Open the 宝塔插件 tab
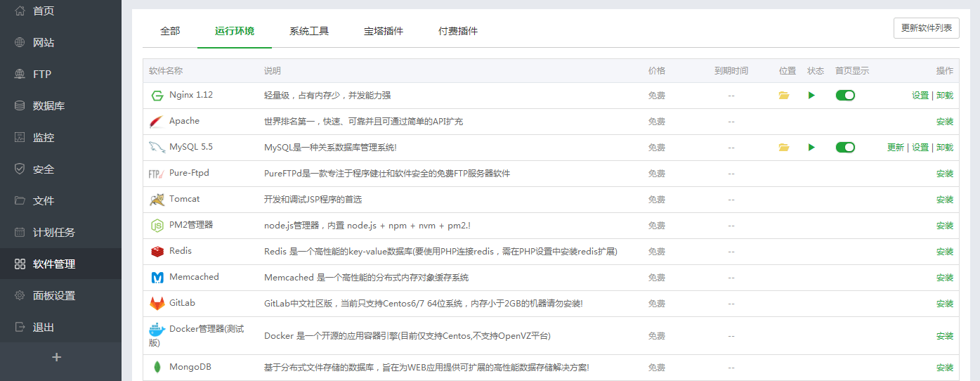Viewport: 980px width, 381px height. click(x=384, y=31)
